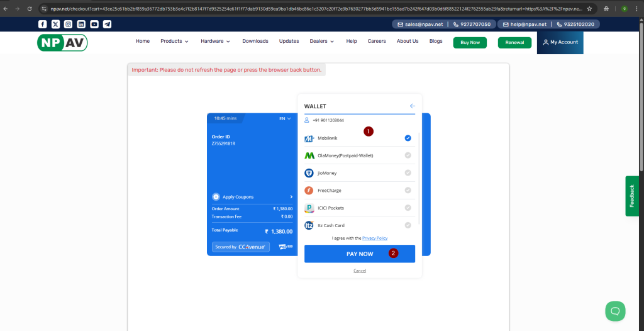Click the back arrow in the Wallet panel

(x=413, y=106)
